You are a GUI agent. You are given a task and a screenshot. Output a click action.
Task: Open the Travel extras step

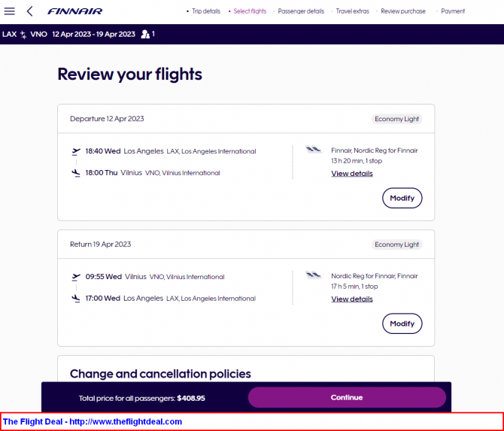click(352, 11)
